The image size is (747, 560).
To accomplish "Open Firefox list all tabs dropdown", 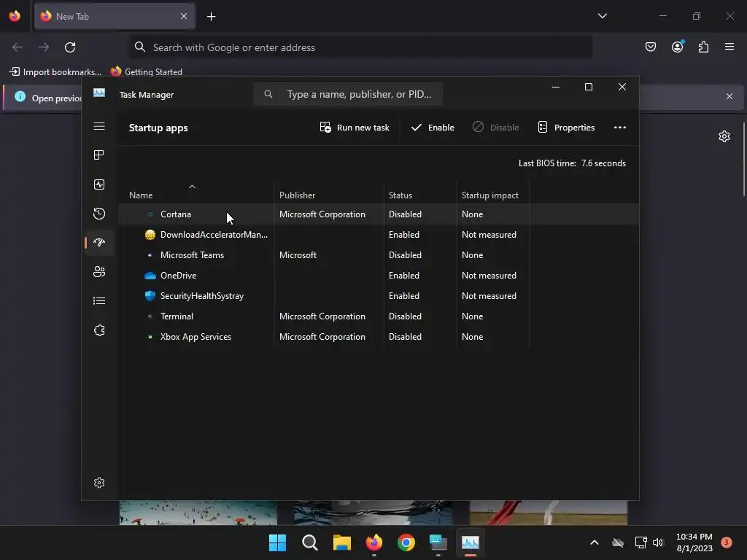I will [602, 16].
